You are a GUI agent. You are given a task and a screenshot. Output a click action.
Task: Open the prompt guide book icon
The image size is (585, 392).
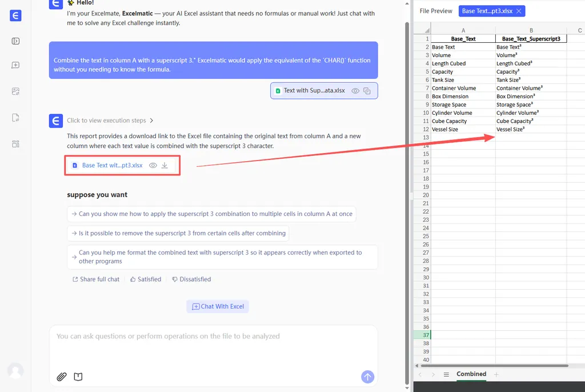click(78, 377)
